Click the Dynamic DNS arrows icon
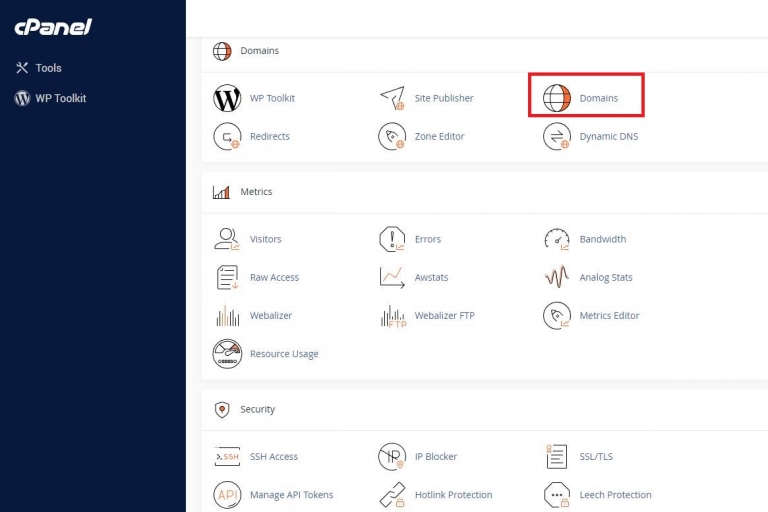 point(557,136)
